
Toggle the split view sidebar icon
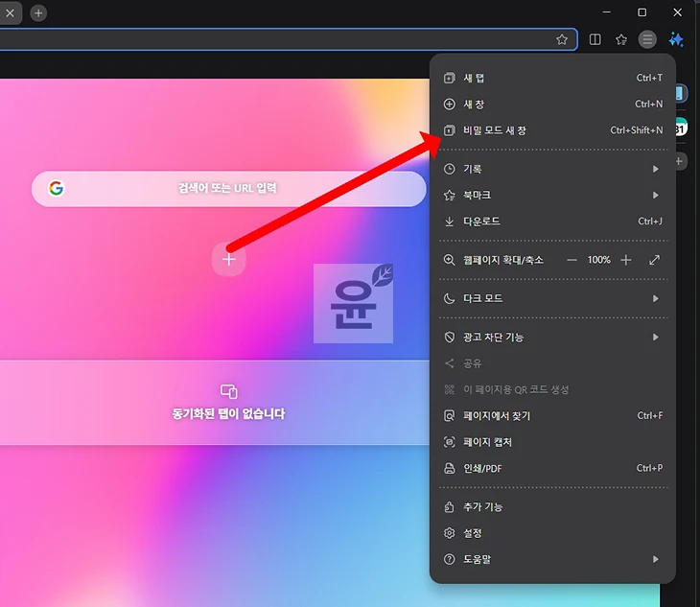[x=595, y=39]
